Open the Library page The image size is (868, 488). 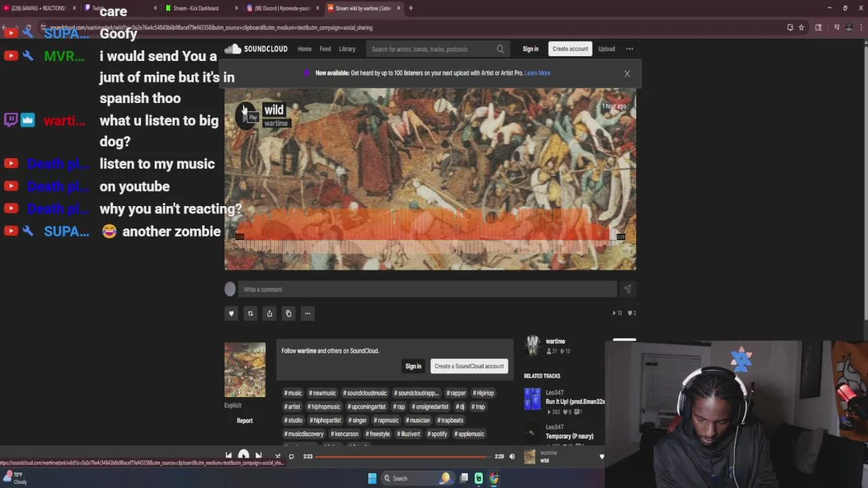[347, 49]
